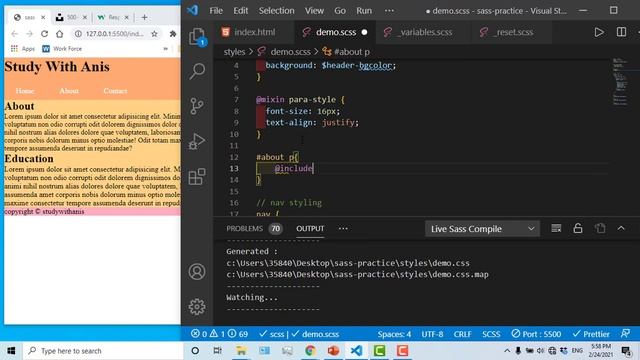This screenshot has height=360, width=640.
Task: Open Chrome from the taskbar
Action: tap(310, 351)
